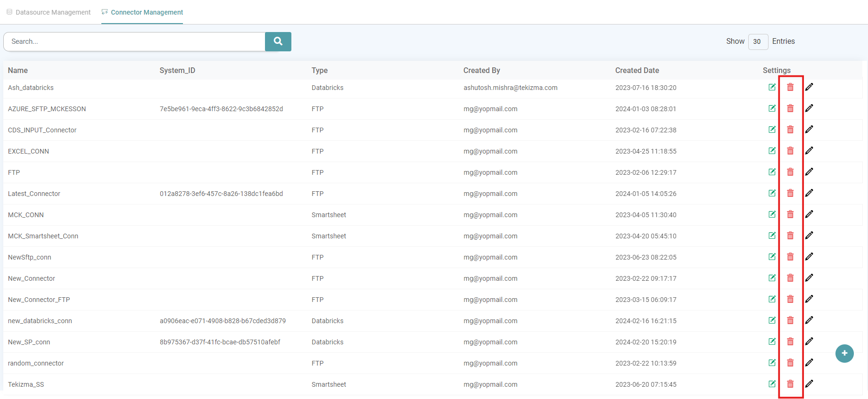Sort by the Created Date column header
The width and height of the screenshot is (868, 399).
637,70
